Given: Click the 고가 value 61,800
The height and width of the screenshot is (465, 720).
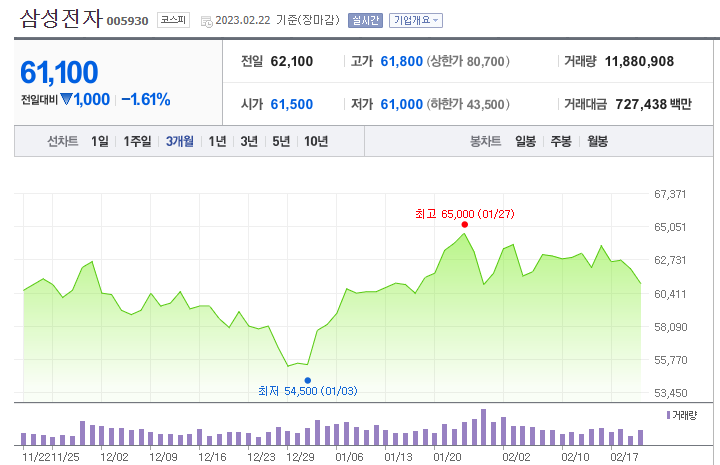Looking at the screenshot, I should [x=401, y=61].
